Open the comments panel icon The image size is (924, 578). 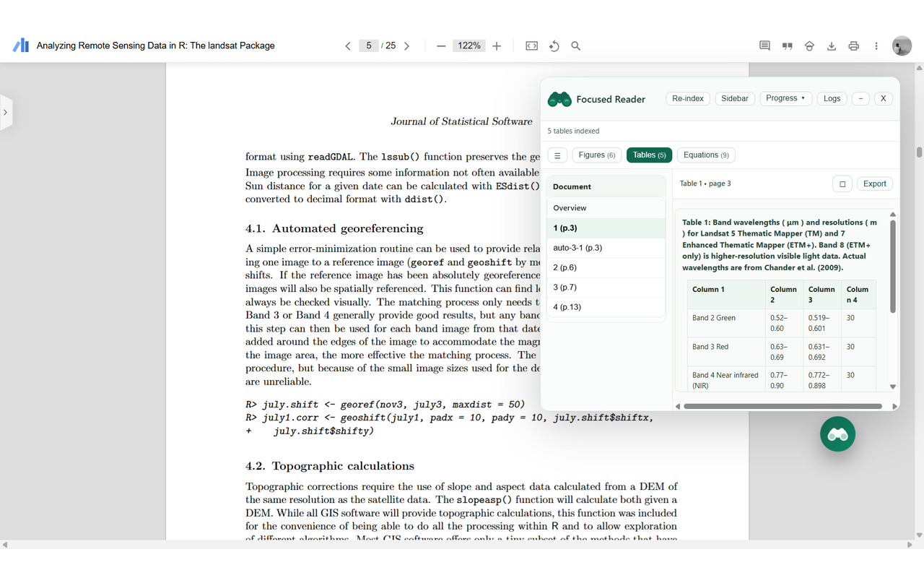[764, 46]
